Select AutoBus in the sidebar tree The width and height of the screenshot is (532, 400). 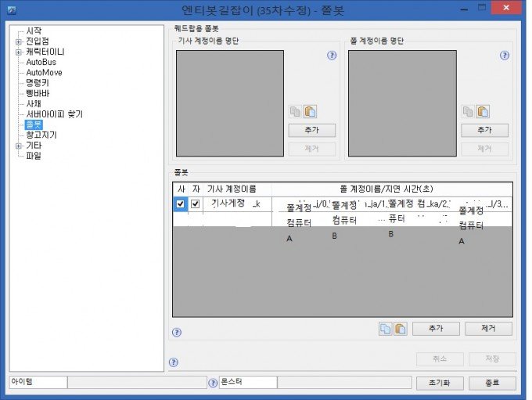(41, 62)
